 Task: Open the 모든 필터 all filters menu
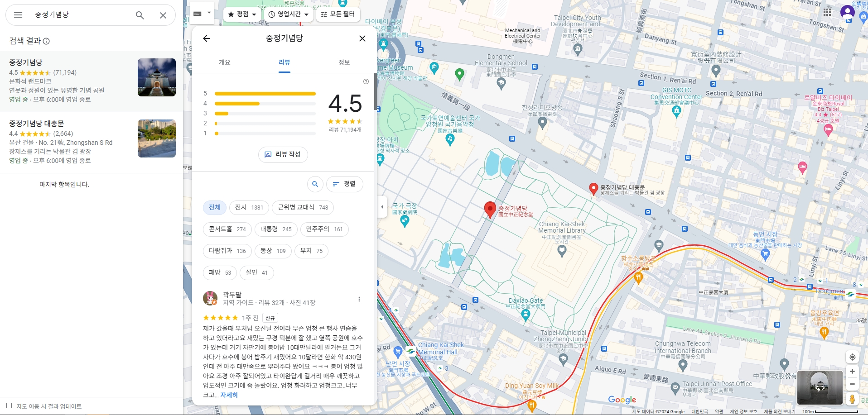coord(338,14)
